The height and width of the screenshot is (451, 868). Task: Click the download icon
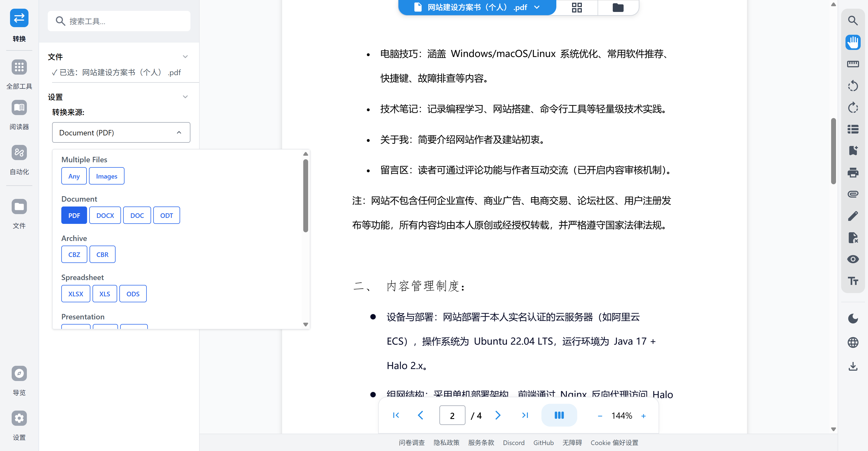pos(853,366)
